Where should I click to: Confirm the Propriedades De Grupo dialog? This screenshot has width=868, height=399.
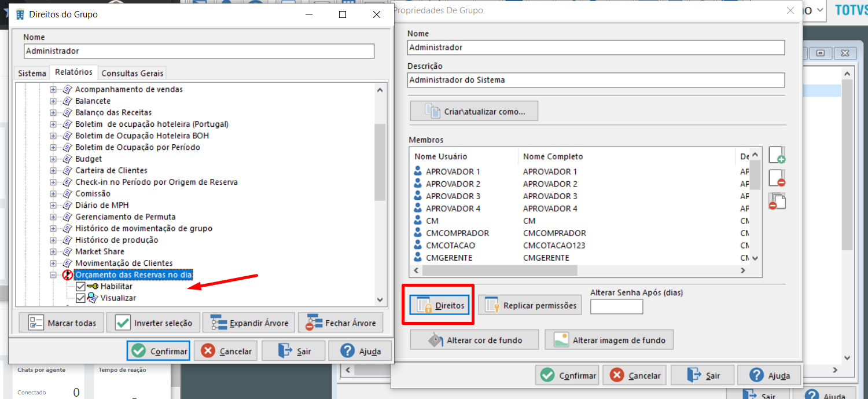coord(567,375)
